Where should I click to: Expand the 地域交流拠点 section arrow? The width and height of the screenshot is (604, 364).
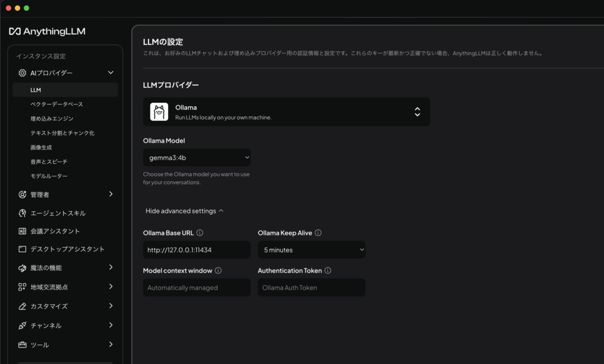click(111, 286)
